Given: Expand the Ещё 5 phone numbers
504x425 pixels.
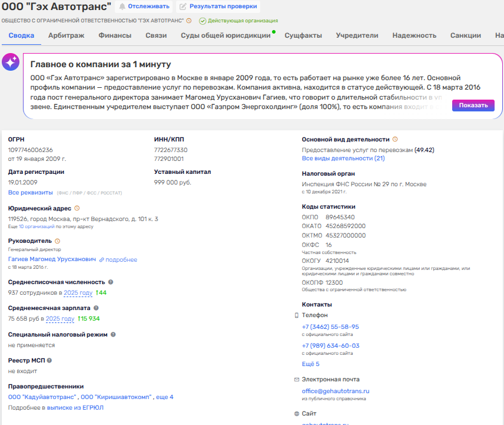Looking at the screenshot, I should click(310, 364).
